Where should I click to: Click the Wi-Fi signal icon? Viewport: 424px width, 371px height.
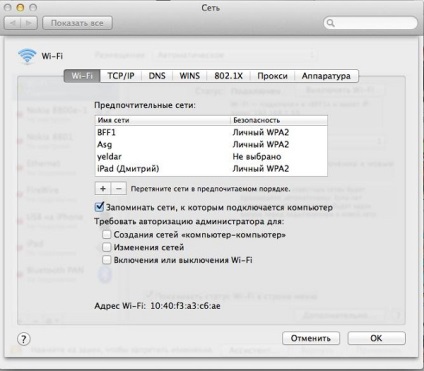pos(27,56)
